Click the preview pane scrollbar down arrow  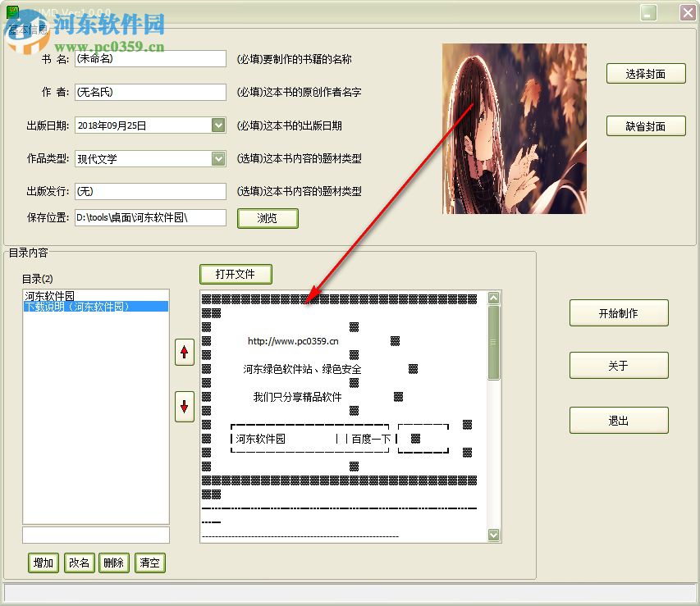493,534
